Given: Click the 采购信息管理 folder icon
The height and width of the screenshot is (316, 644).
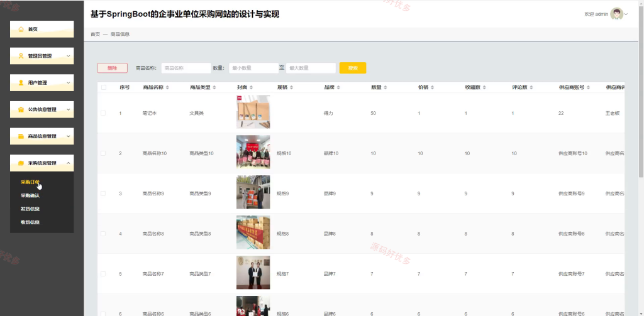Looking at the screenshot, I should tap(21, 163).
